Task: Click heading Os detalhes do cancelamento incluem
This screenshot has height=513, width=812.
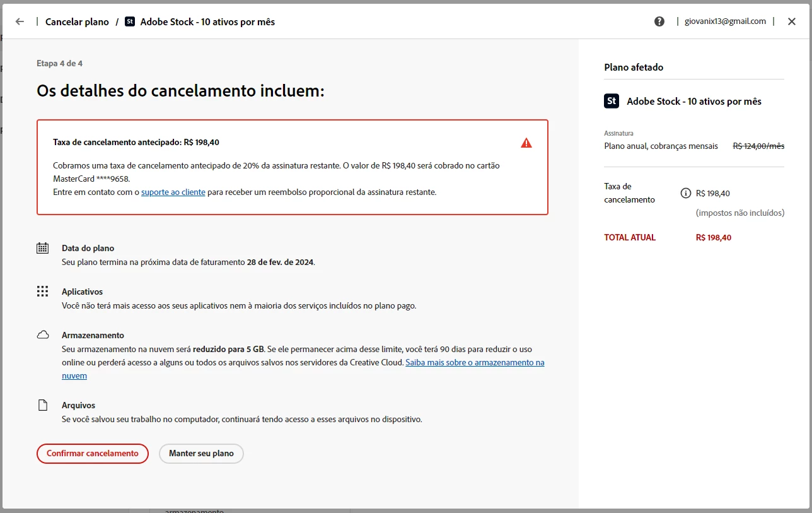Action: (x=180, y=91)
